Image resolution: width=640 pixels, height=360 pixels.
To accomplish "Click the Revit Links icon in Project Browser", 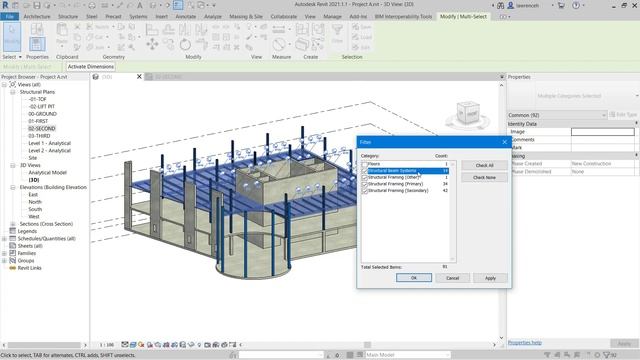I will (x=13, y=268).
